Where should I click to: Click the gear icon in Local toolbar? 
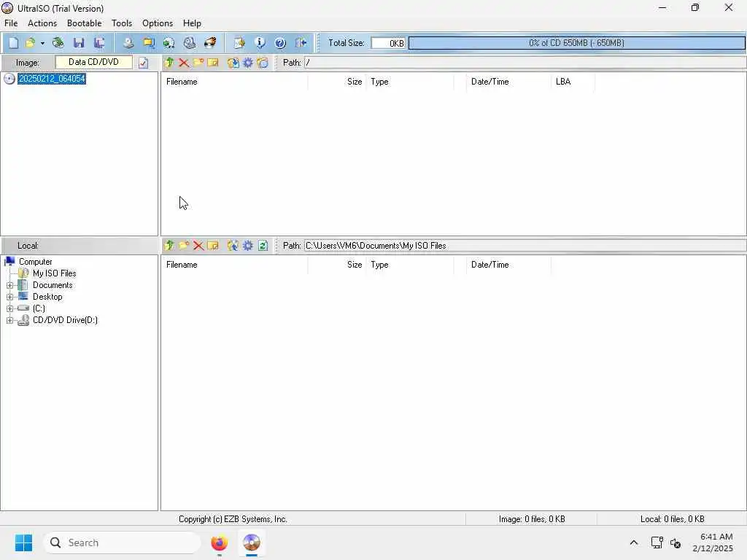(248, 246)
